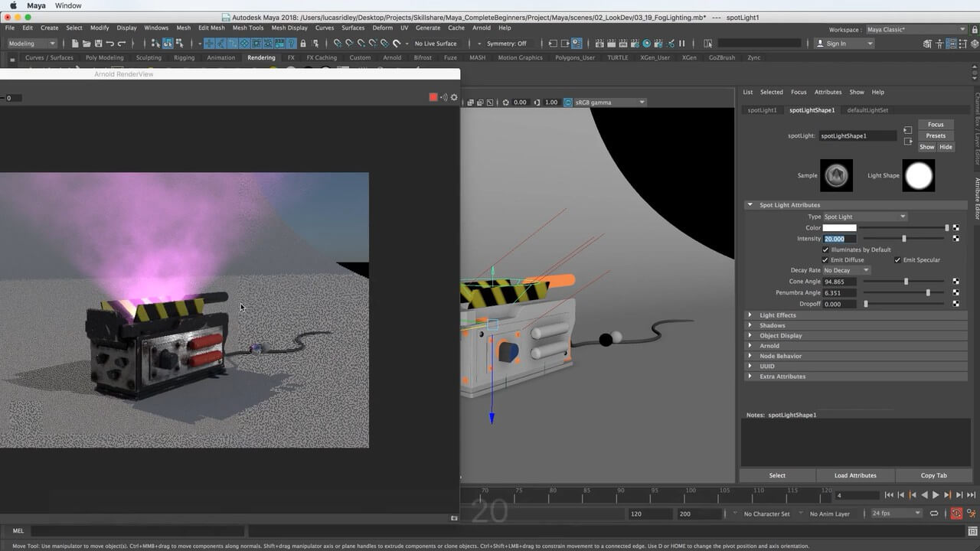Click the Presets button
The width and height of the screenshot is (980, 551).
pyautogui.click(x=935, y=135)
